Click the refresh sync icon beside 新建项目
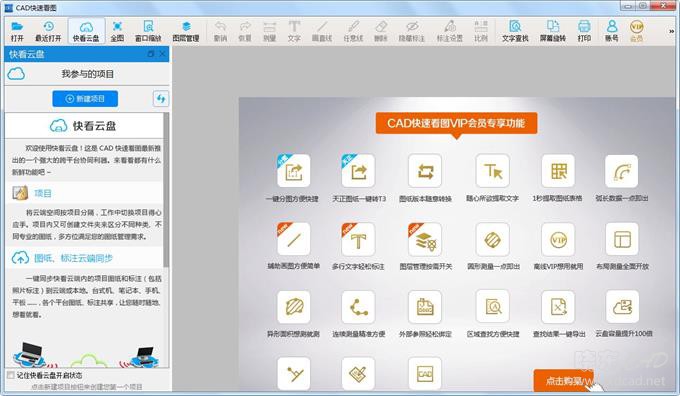The height and width of the screenshot is (396, 680). click(x=161, y=99)
